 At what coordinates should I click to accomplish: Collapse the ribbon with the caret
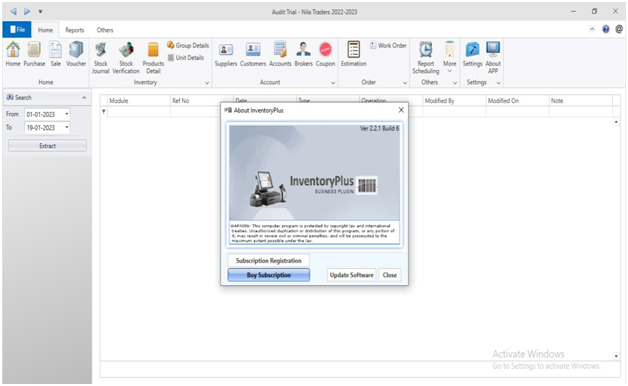point(592,29)
